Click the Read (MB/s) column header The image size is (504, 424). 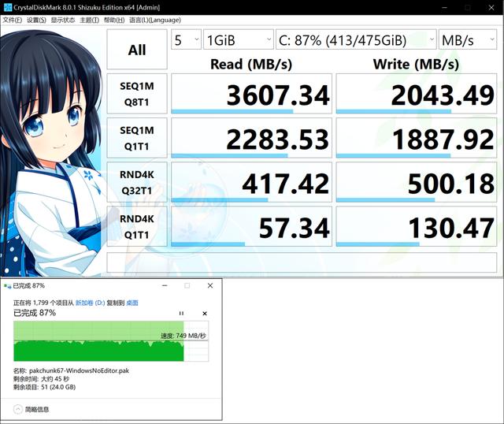[x=251, y=64]
